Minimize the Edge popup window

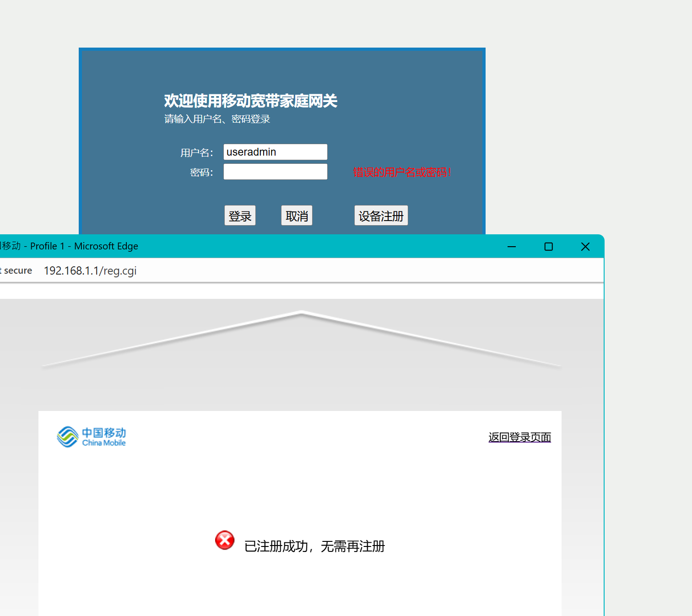[x=512, y=247]
